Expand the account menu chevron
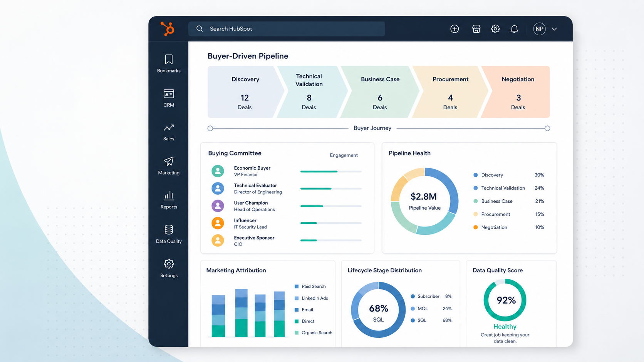644x362 pixels. (x=554, y=29)
